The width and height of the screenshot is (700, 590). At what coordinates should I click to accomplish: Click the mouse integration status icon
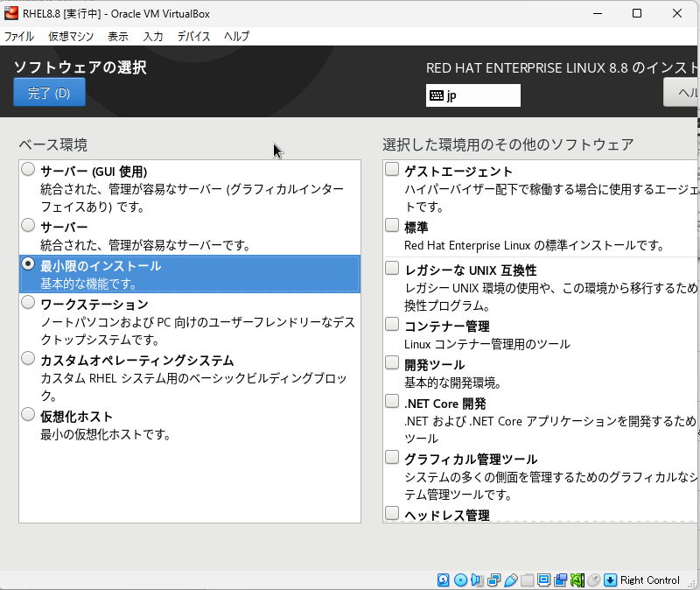pyautogui.click(x=594, y=580)
